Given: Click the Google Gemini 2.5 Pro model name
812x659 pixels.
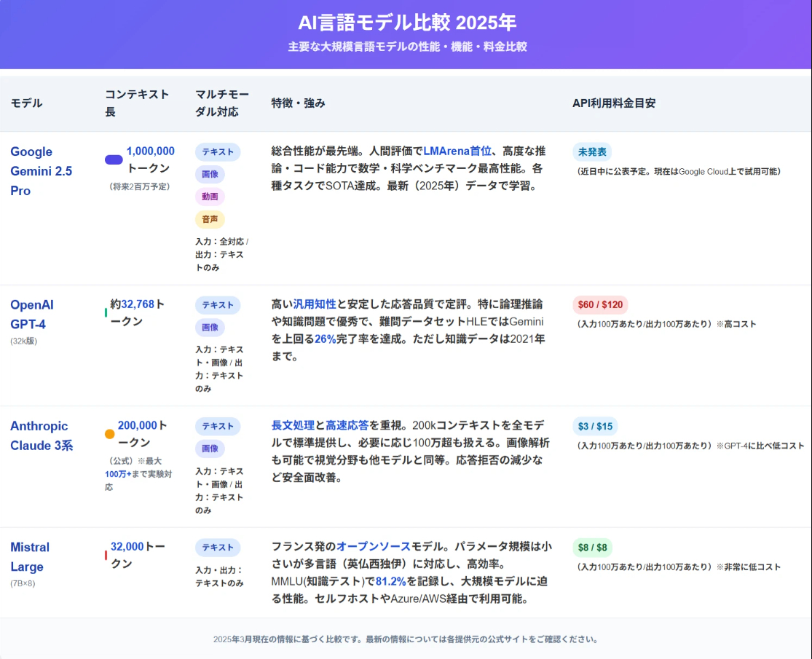Looking at the screenshot, I should [41, 171].
